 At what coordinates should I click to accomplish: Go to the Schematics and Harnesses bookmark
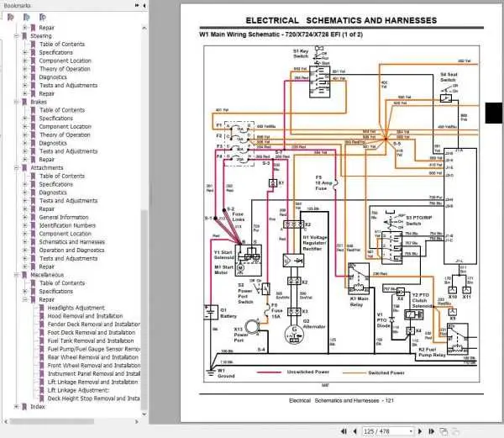(x=72, y=242)
